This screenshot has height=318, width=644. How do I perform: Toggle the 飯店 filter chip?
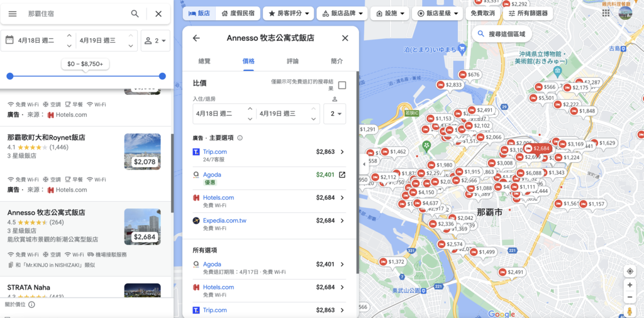click(x=199, y=13)
